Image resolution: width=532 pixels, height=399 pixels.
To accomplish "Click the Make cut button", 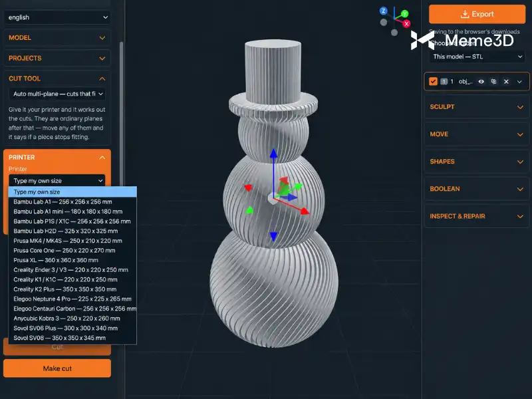I will (x=57, y=368).
